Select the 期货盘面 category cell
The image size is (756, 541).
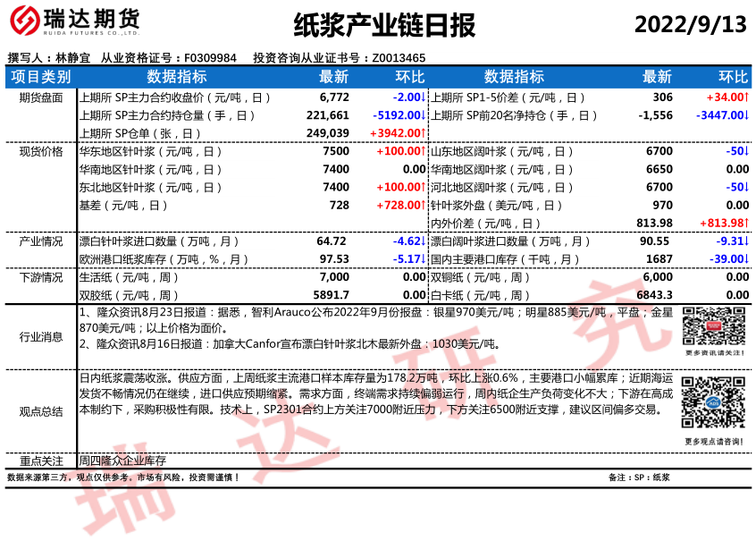coord(40,97)
